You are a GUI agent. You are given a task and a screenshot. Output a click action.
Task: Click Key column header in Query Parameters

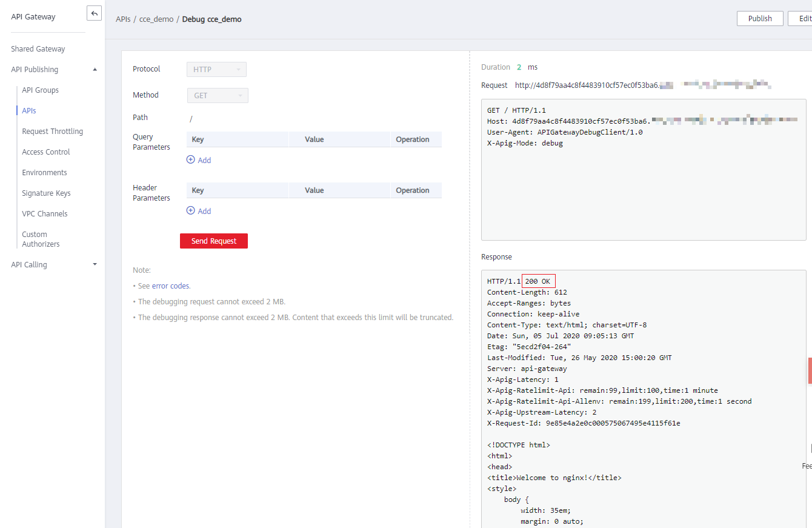point(237,139)
